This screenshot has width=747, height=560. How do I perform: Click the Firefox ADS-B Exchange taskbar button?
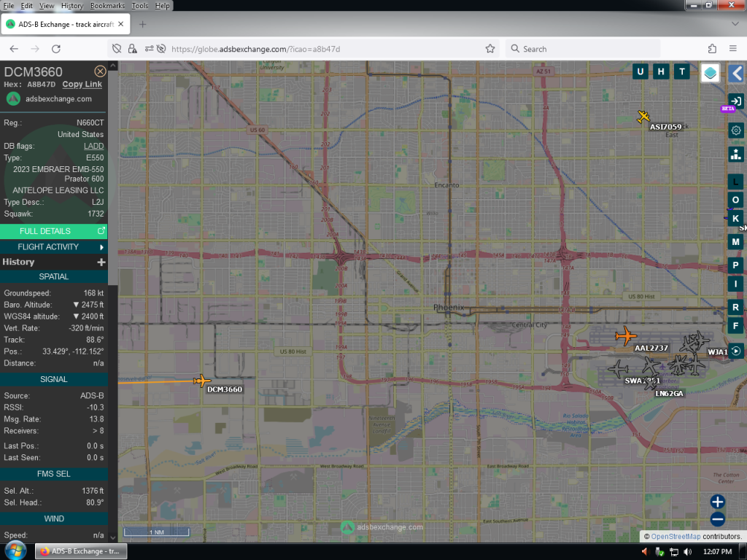(80, 551)
